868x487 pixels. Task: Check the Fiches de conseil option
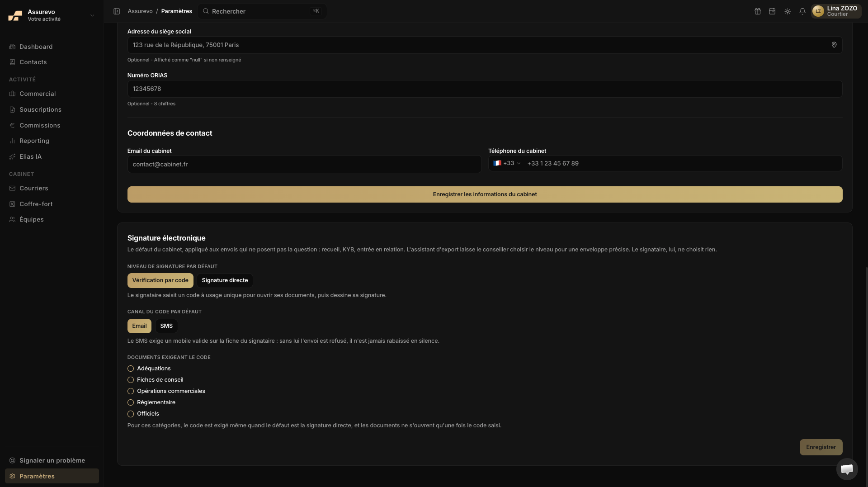click(x=131, y=380)
